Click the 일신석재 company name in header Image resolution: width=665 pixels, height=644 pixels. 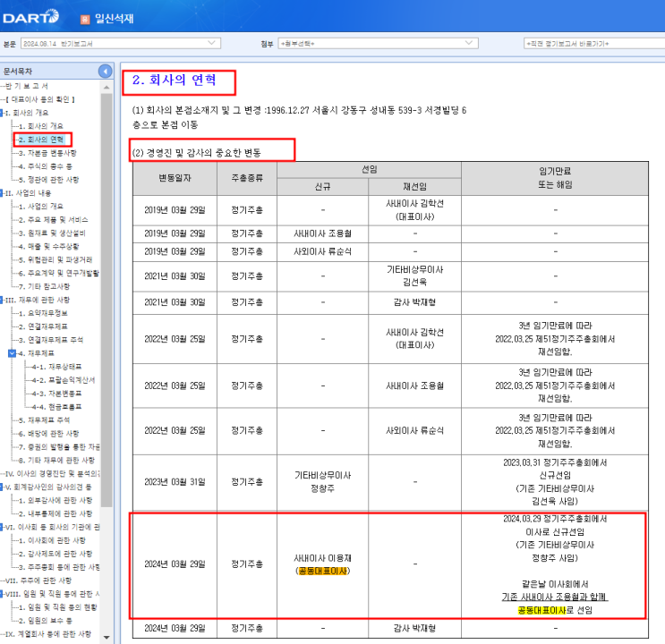114,19
